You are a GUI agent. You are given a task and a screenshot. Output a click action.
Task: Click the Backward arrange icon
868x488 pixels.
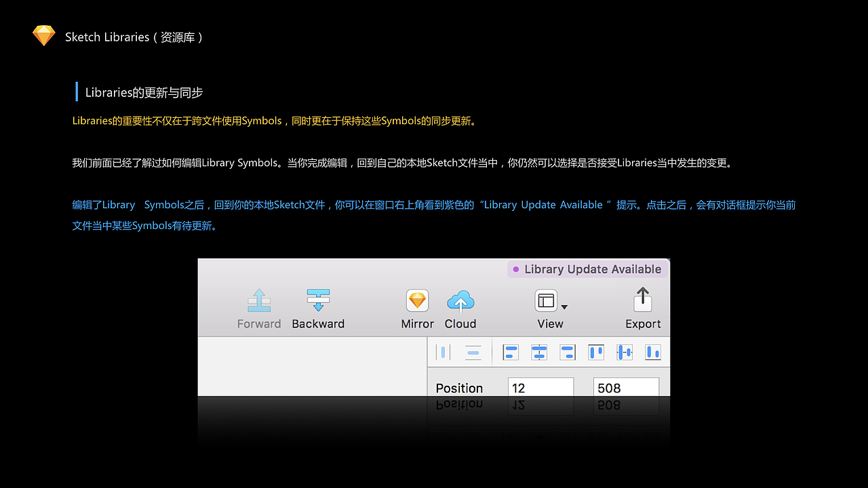tap(318, 301)
